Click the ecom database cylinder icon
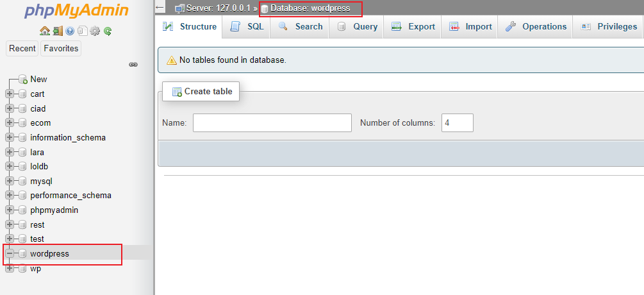The image size is (644, 295). 22,123
